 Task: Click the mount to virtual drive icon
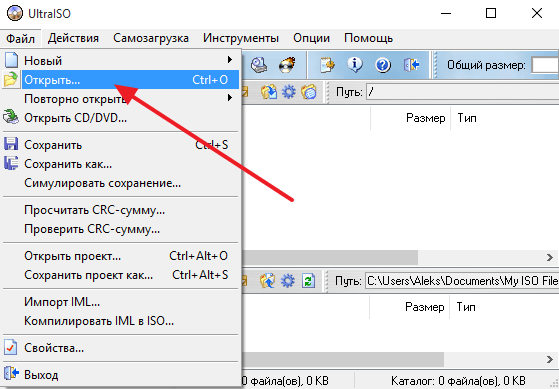[259, 65]
